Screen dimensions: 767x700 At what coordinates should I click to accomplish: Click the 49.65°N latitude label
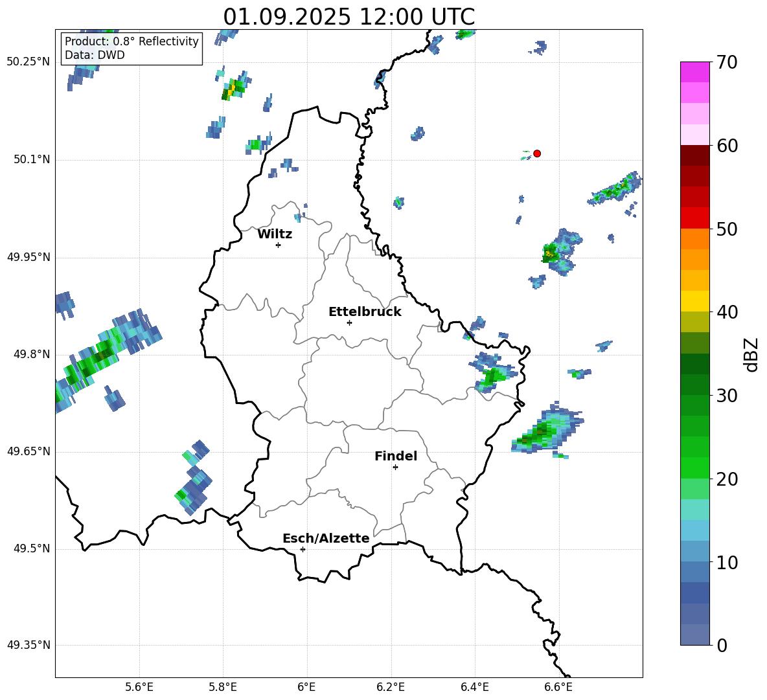coord(29,452)
